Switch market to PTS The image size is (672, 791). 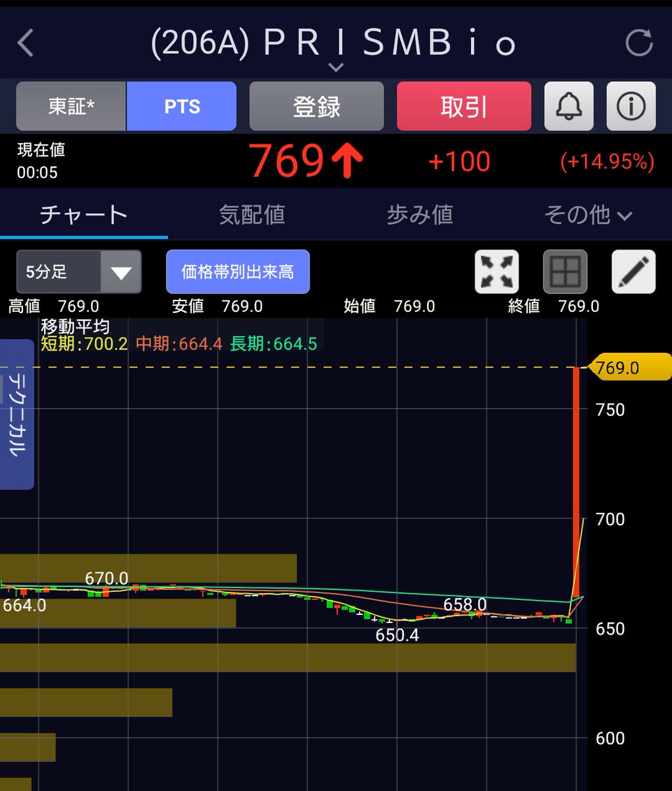[181, 106]
